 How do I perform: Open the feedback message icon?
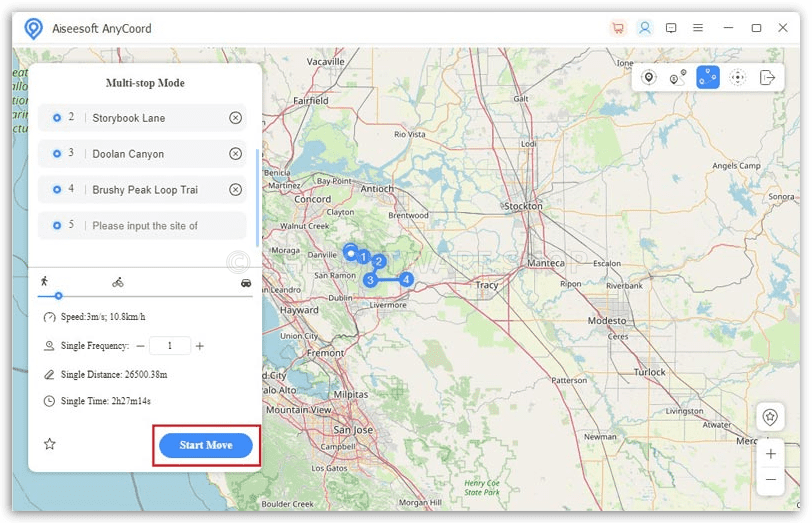(x=671, y=28)
